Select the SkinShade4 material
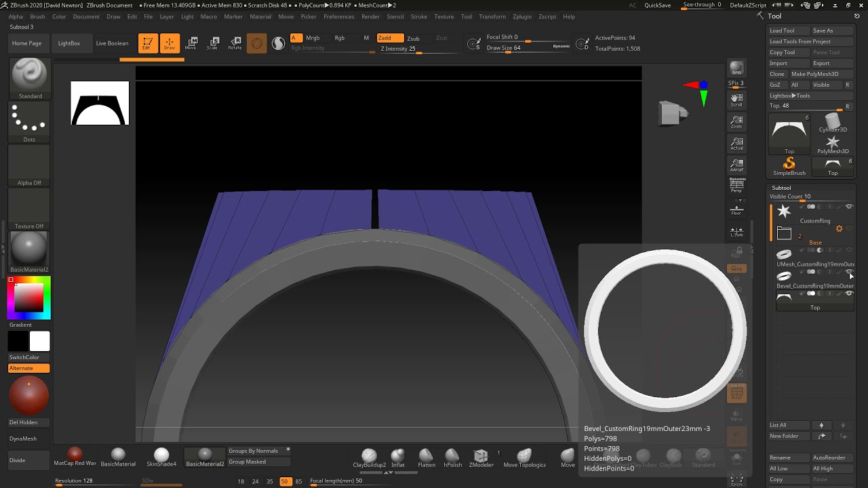868x488 pixels. click(161, 457)
